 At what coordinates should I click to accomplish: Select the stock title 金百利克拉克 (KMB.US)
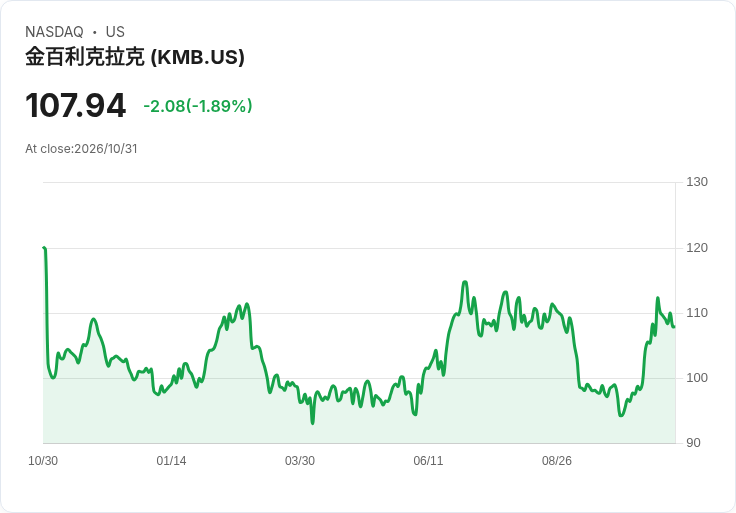(135, 57)
